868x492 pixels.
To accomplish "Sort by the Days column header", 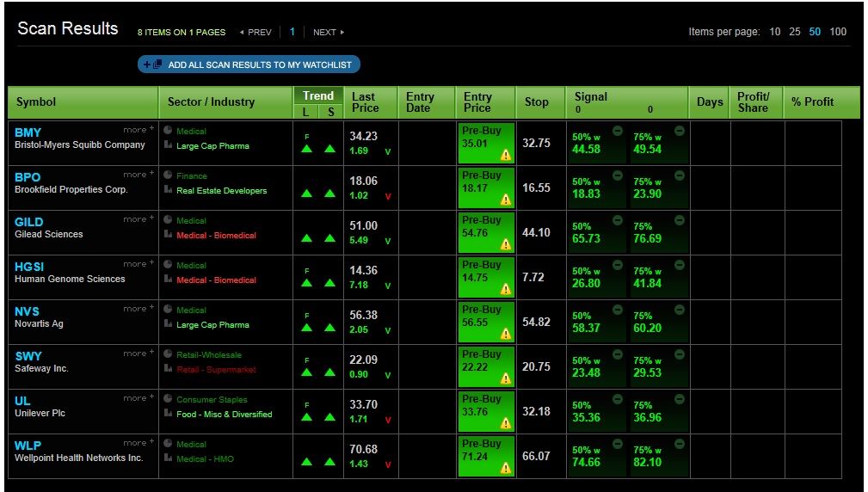I will 710,102.
